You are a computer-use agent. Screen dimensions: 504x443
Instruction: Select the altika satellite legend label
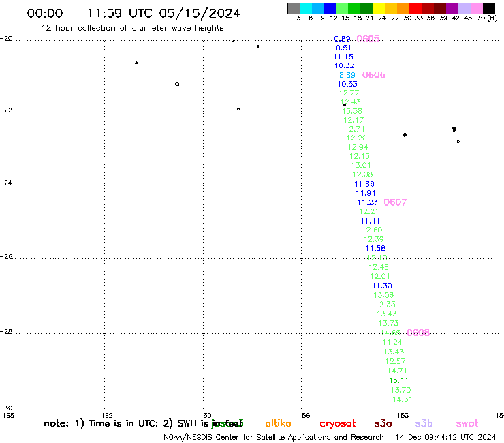(x=278, y=423)
